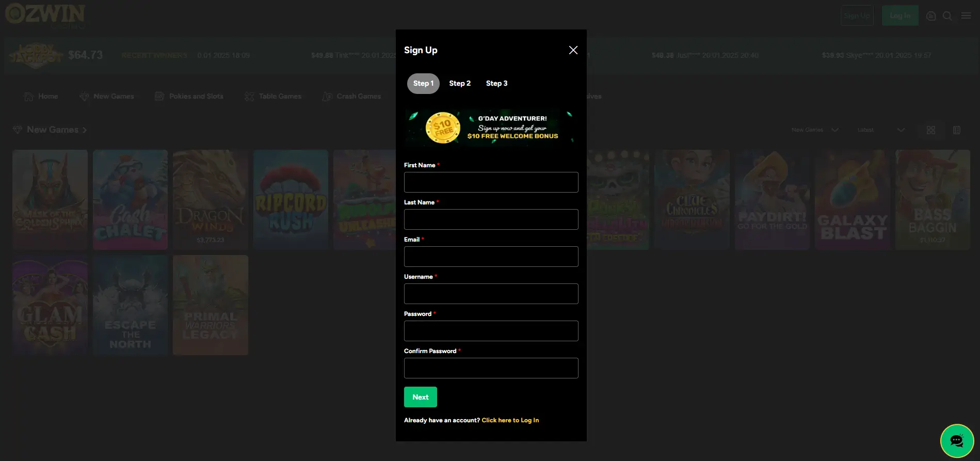Click the $64.73 jackpot amount

click(x=85, y=55)
